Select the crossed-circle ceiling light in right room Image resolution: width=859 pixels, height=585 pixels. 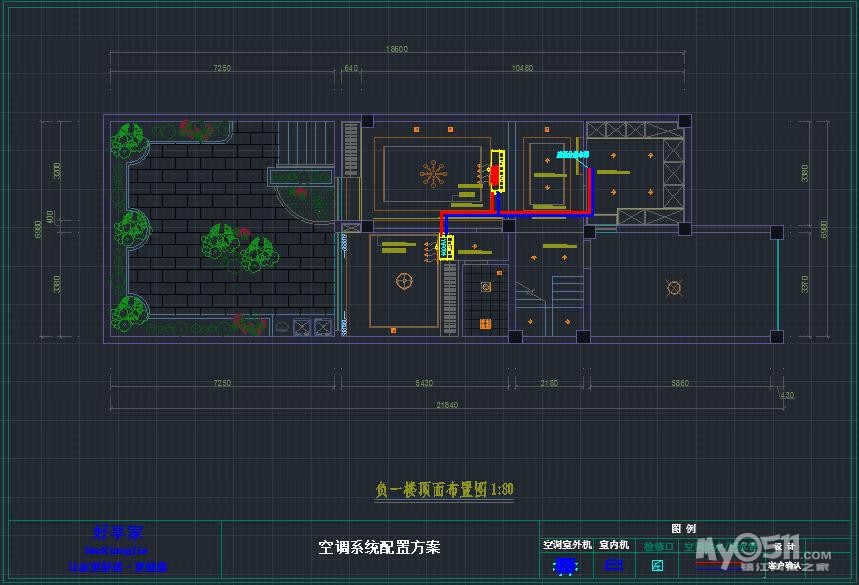coord(674,288)
